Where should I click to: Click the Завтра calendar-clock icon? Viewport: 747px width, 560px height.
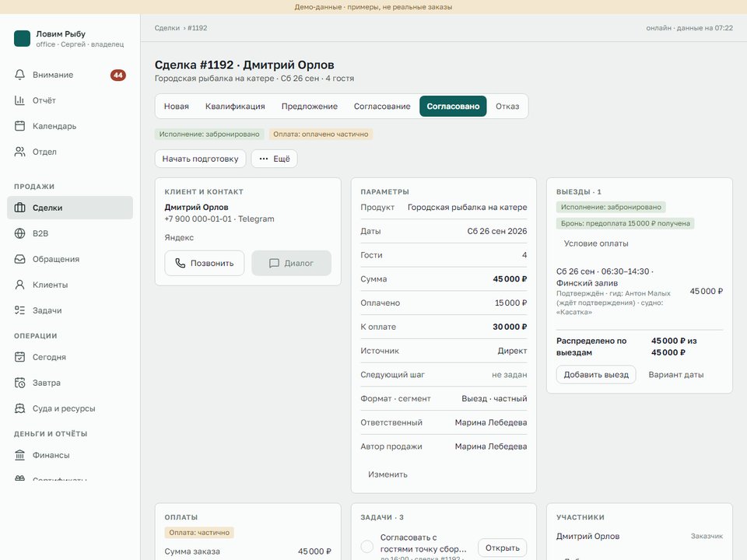coord(19,383)
